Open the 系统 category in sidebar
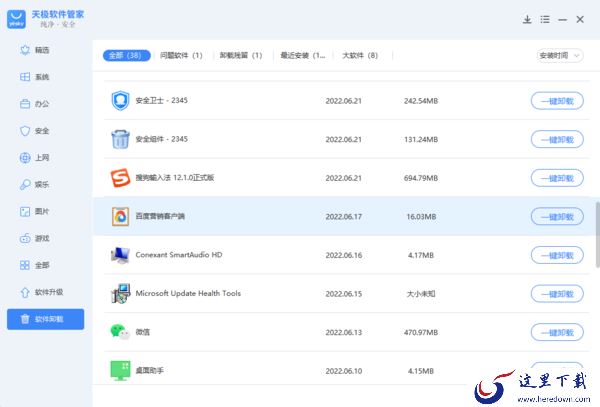The height and width of the screenshot is (407, 600). pos(35,77)
